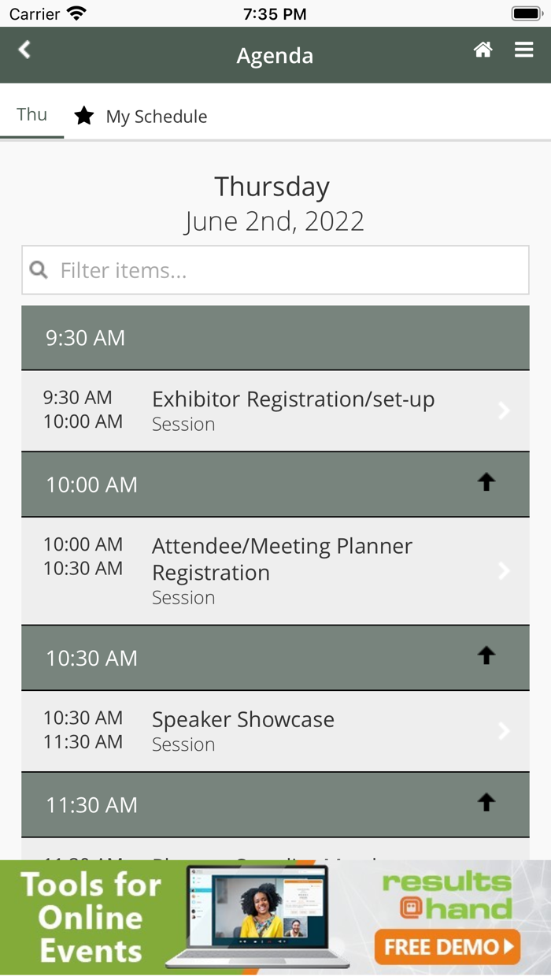
Task: Tap the home icon in the top bar
Action: click(483, 49)
